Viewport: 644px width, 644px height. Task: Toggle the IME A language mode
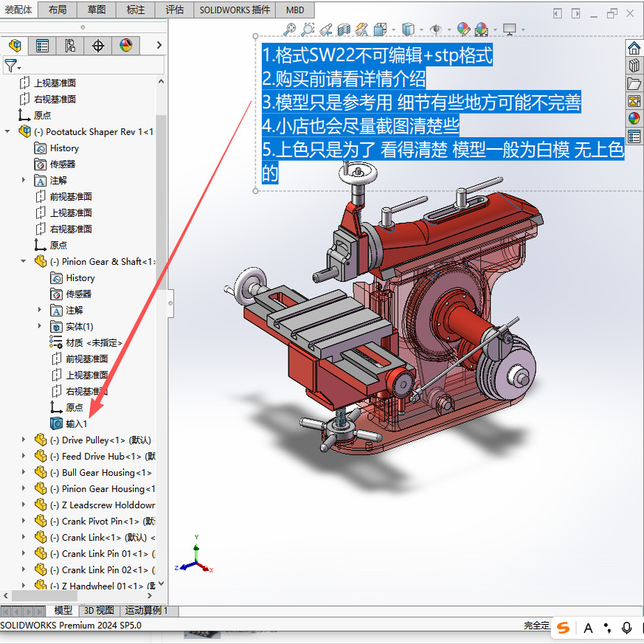click(588, 628)
